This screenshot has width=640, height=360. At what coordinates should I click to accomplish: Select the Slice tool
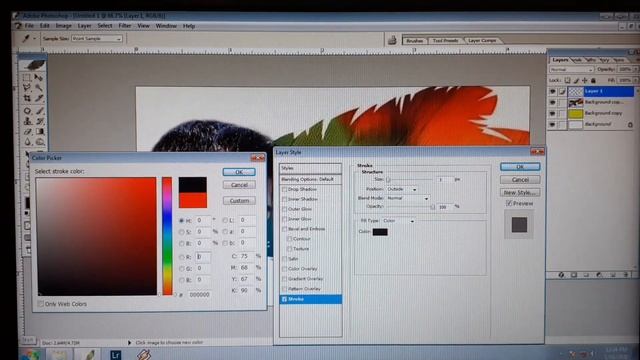[39, 98]
